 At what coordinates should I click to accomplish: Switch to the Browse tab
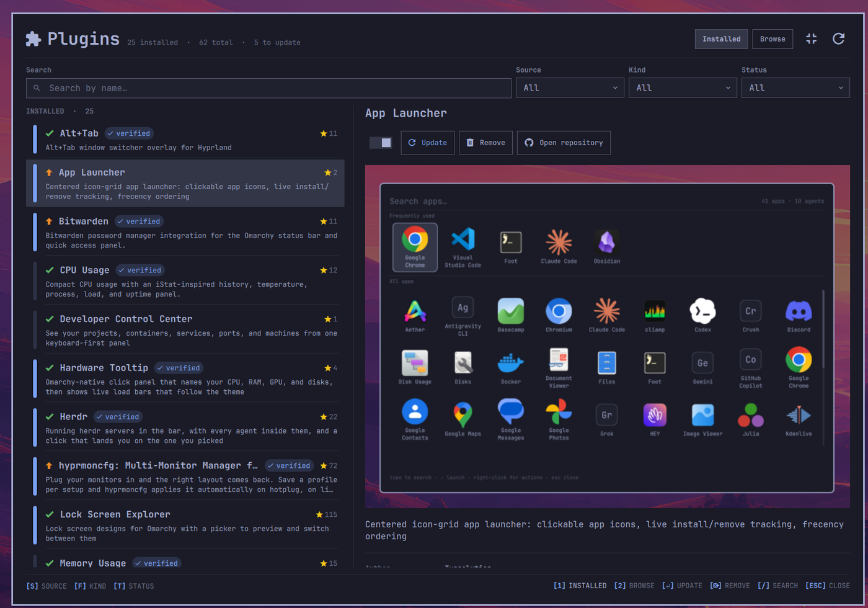tap(773, 39)
